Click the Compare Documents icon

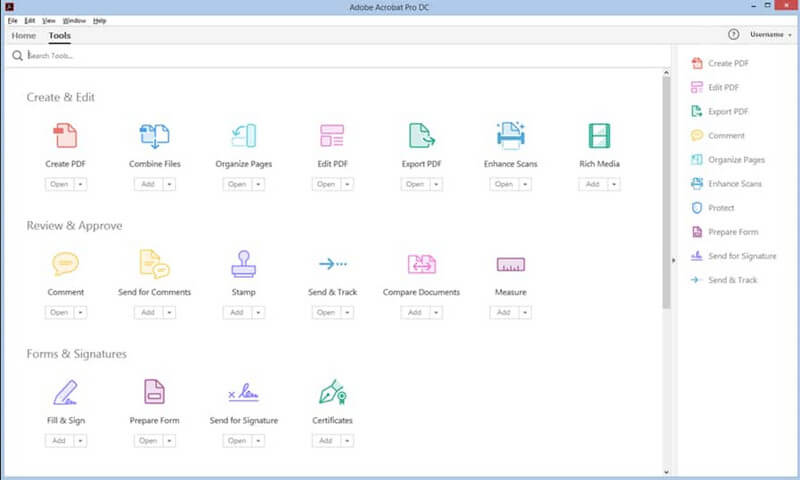pyautogui.click(x=421, y=264)
